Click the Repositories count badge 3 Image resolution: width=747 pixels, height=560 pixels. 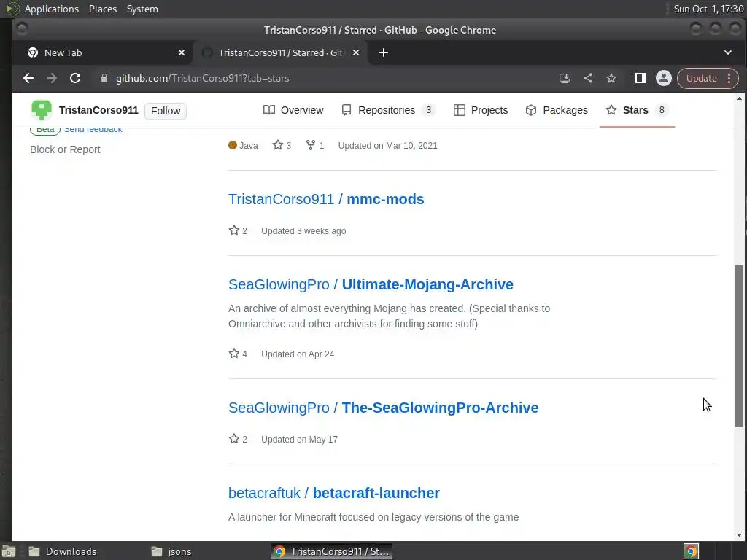pyautogui.click(x=428, y=111)
